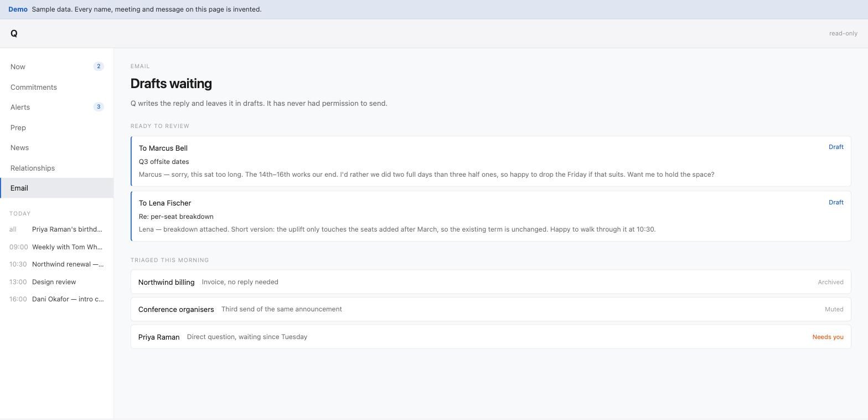Open the 09:00 Weekly with Tom event

[56, 247]
